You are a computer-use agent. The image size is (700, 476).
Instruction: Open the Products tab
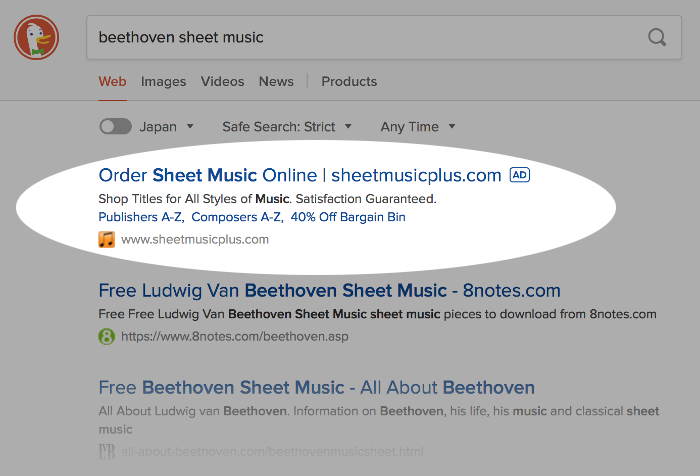point(349,82)
